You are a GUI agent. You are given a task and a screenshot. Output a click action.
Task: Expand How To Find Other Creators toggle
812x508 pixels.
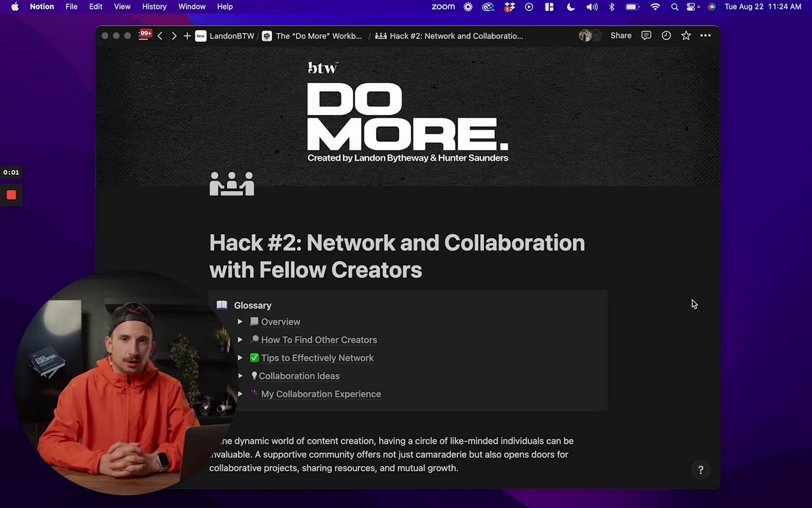240,340
